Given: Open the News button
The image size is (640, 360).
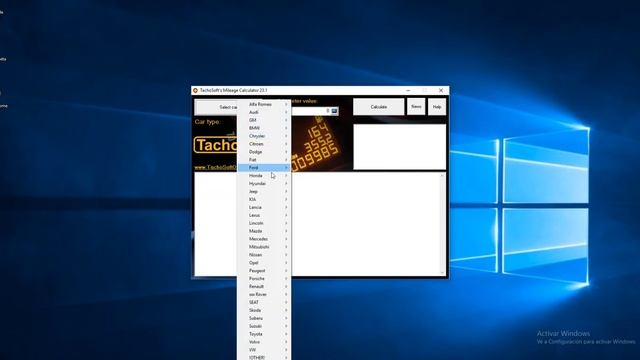Looking at the screenshot, I should pyautogui.click(x=416, y=107).
